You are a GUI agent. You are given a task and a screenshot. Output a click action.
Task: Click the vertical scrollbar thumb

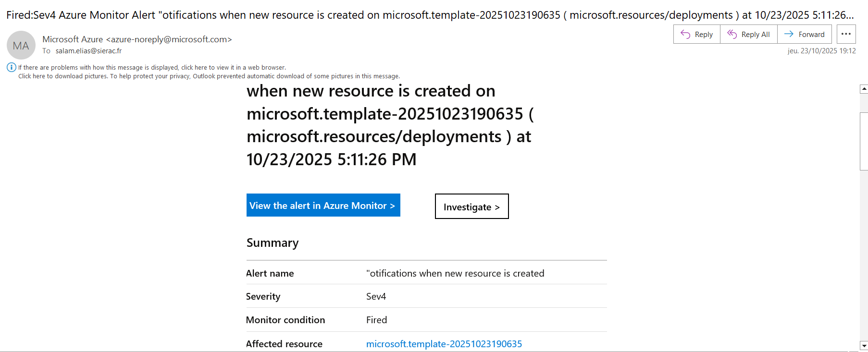(x=864, y=141)
